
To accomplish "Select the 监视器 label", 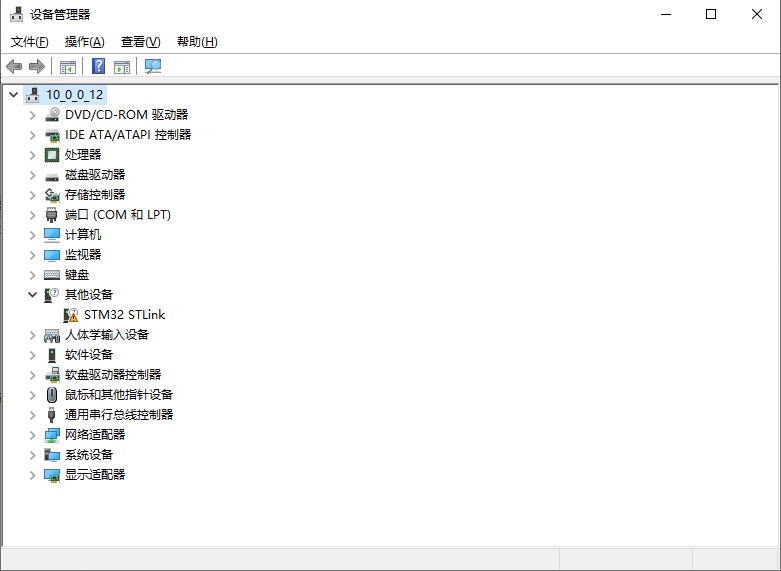I will pyautogui.click(x=83, y=255).
